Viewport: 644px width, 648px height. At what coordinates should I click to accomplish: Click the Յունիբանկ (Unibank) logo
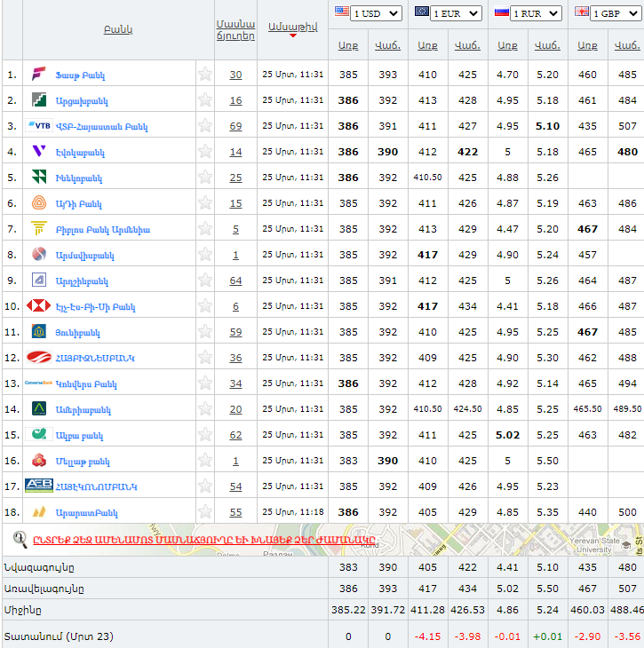click(39, 331)
